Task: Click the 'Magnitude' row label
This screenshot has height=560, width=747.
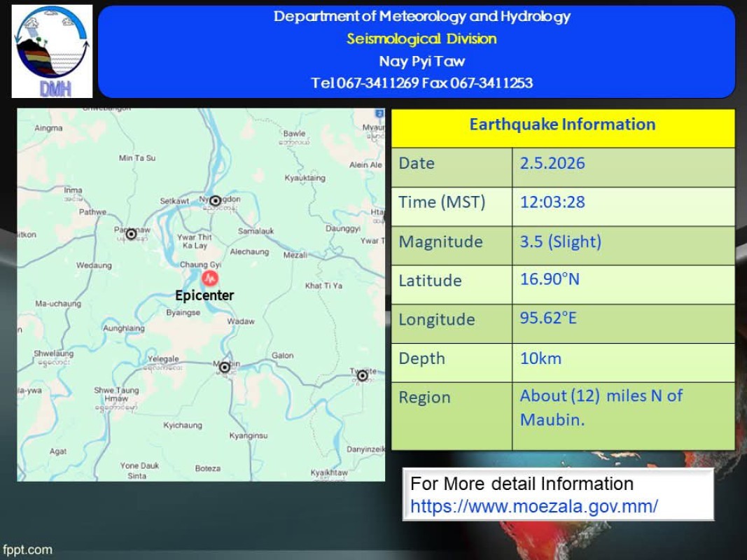Action: tap(440, 242)
